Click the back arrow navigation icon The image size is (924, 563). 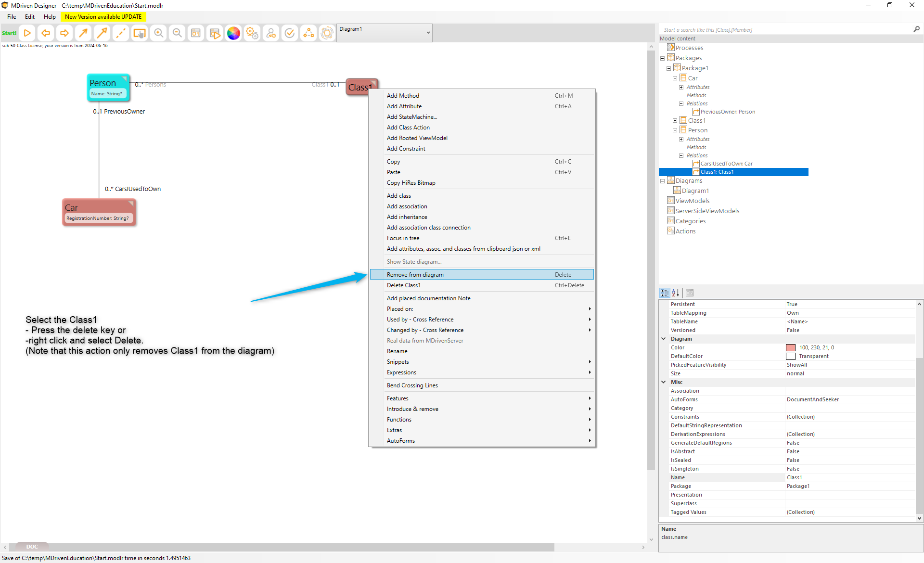pos(46,33)
